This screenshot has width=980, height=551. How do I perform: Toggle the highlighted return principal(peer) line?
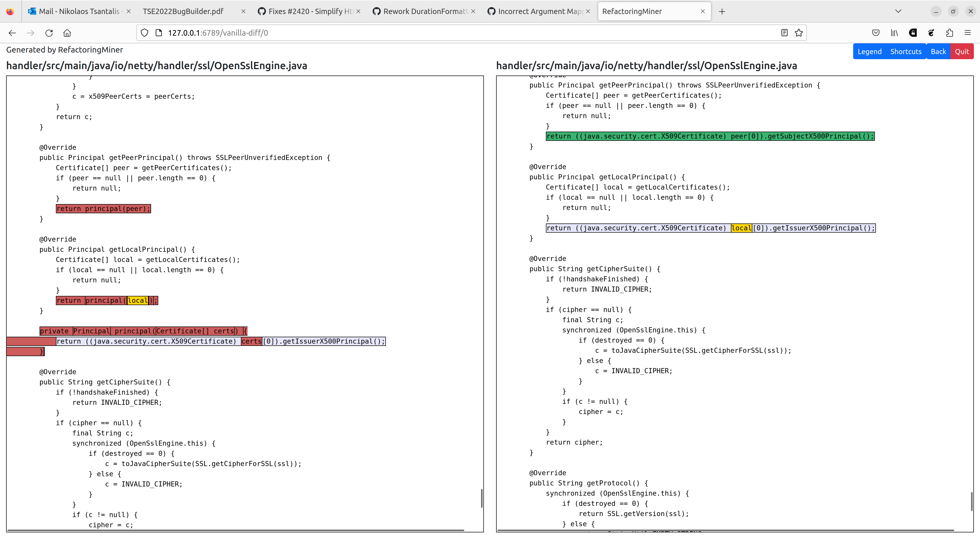pos(103,208)
